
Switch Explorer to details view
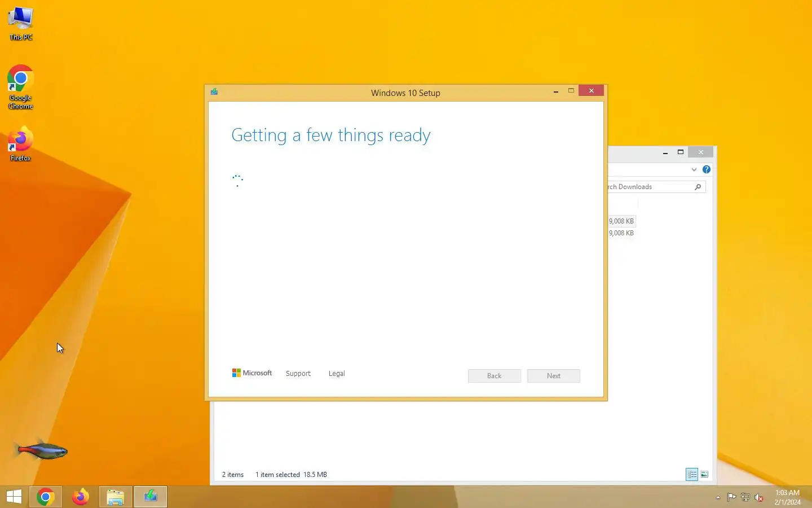(x=692, y=475)
